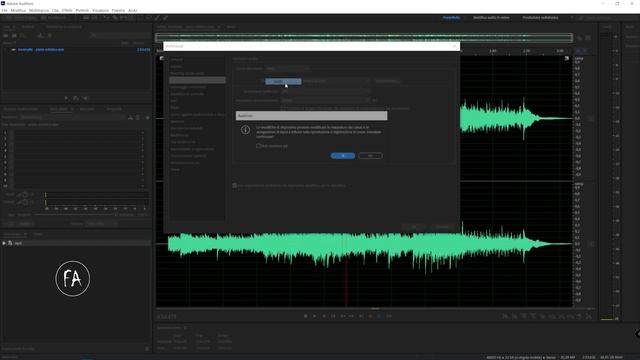Click OK in the Preferenze dialog
Viewport: 640px width, 360px height.
coord(413,227)
